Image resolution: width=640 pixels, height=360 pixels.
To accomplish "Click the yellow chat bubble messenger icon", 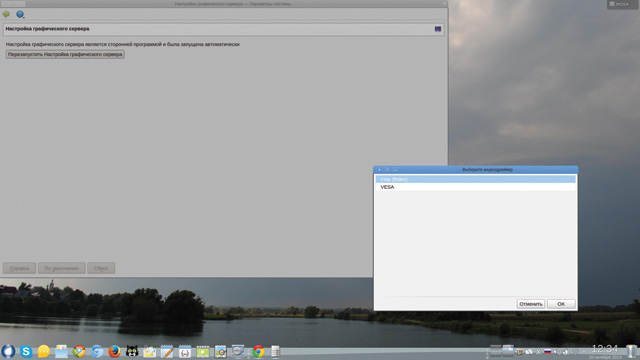I will click(44, 351).
